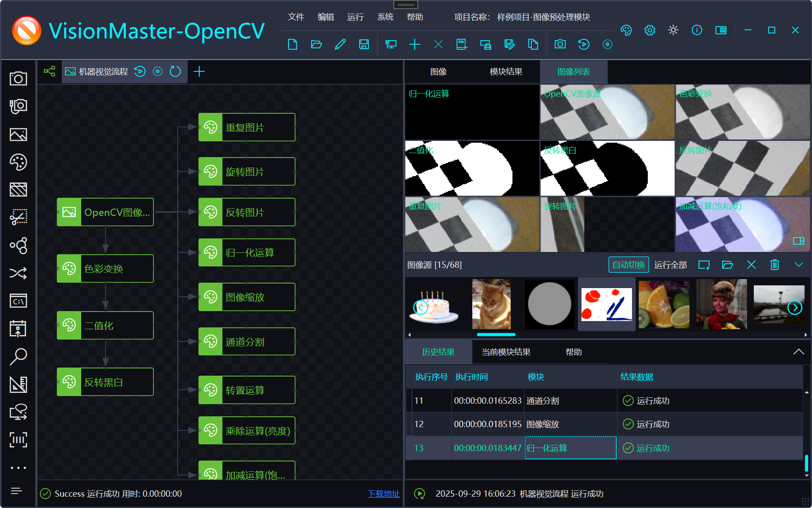Image resolution: width=812 pixels, height=508 pixels.
Task: Collapse the results panel with up chevron
Action: [798, 352]
